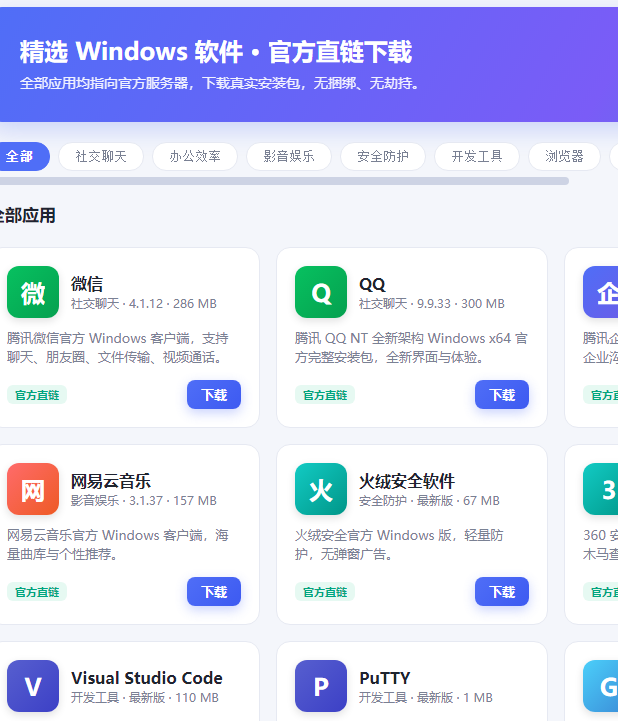Click the banner subtitle 全部应用均指向官方服务器
Image resolution: width=618 pixels, height=721 pixels.
click(219, 83)
